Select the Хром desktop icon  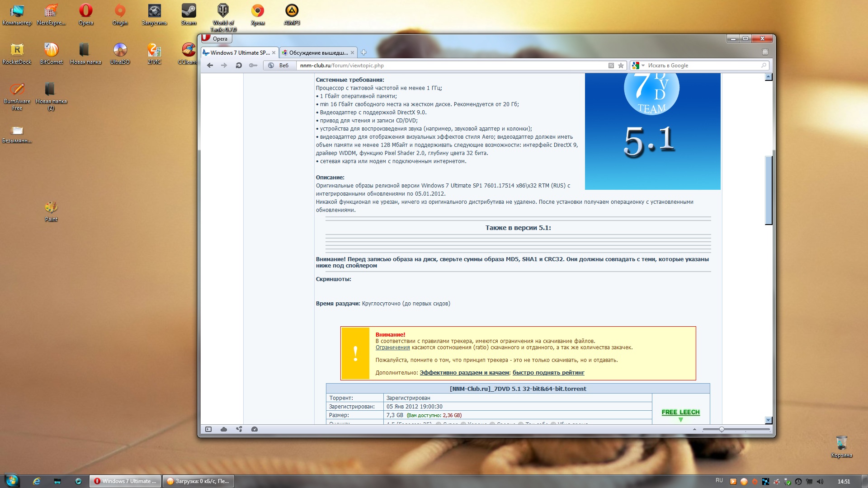click(257, 15)
